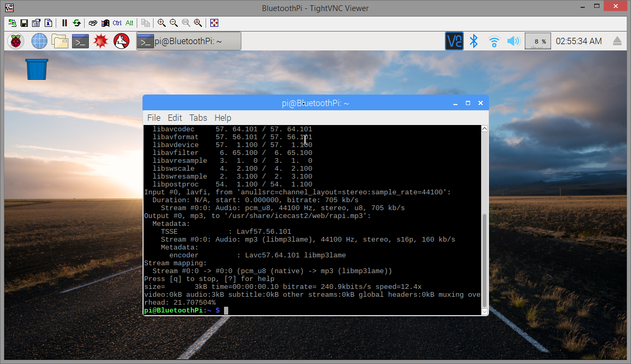631x364 pixels.
Task: Click the VNC server tray icon
Action: pyautogui.click(x=454, y=41)
